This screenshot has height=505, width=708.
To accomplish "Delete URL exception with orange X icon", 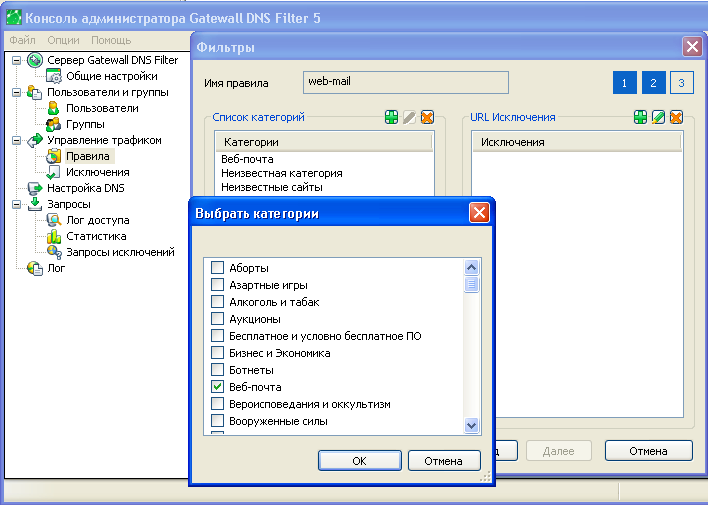I will pyautogui.click(x=676, y=117).
